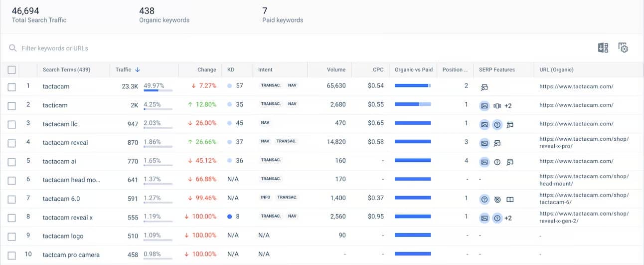
Task: Click the related-searches icon in tactacam ai row
Action: [509, 162]
